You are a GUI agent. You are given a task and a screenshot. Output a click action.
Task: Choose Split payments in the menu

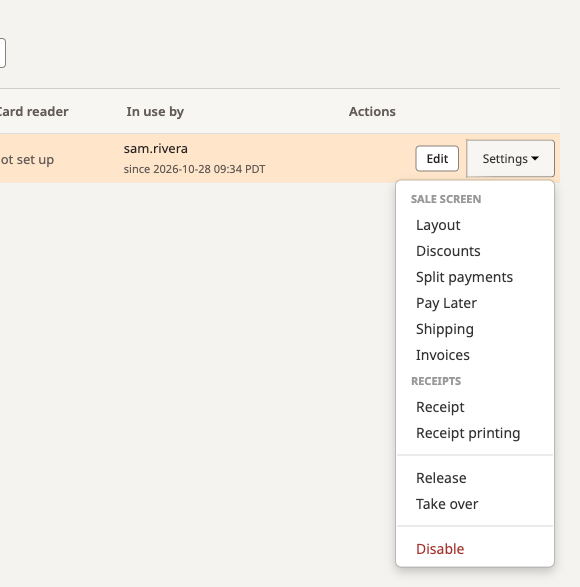pyautogui.click(x=475, y=277)
